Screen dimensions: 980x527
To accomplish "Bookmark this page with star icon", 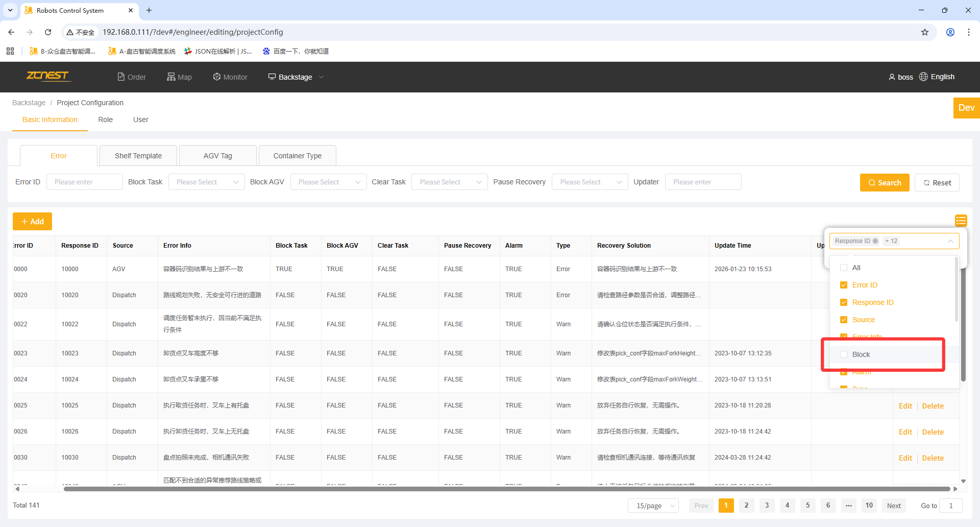I will 925,32.
